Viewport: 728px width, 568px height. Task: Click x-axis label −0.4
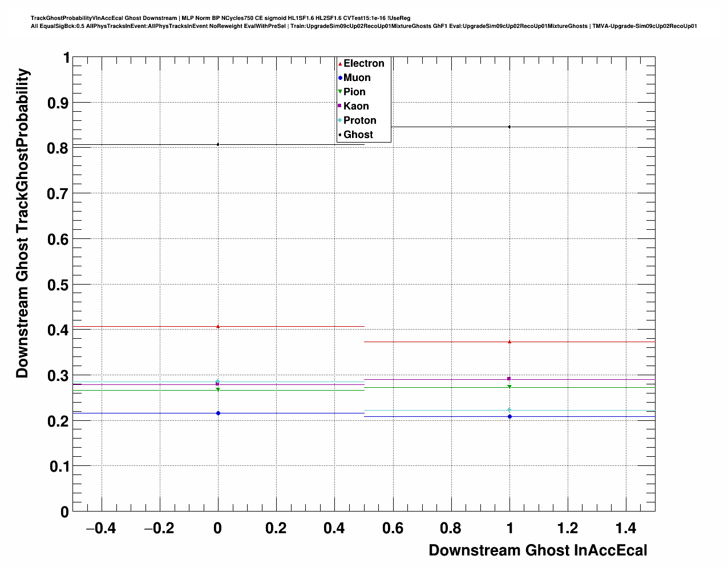(x=100, y=529)
